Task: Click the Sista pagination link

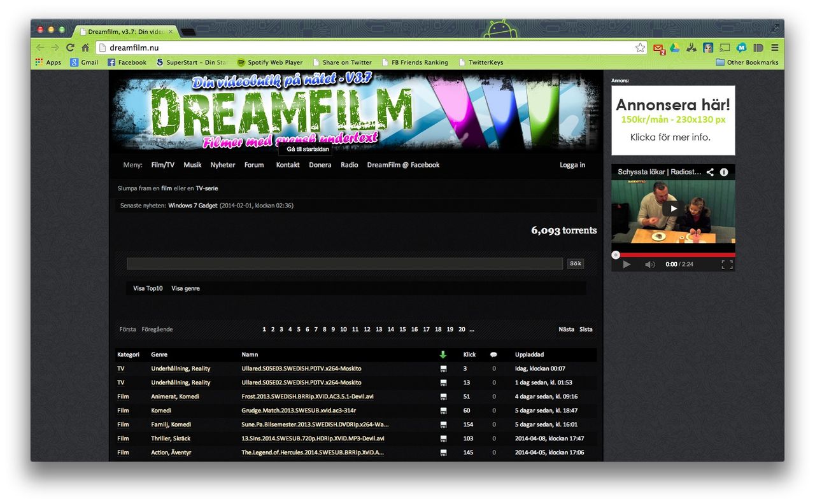Action: coord(586,329)
